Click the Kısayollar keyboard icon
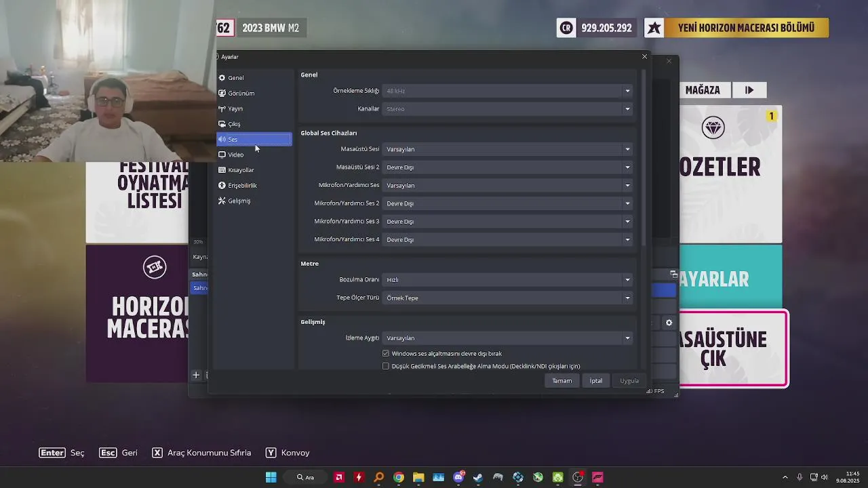 point(222,170)
